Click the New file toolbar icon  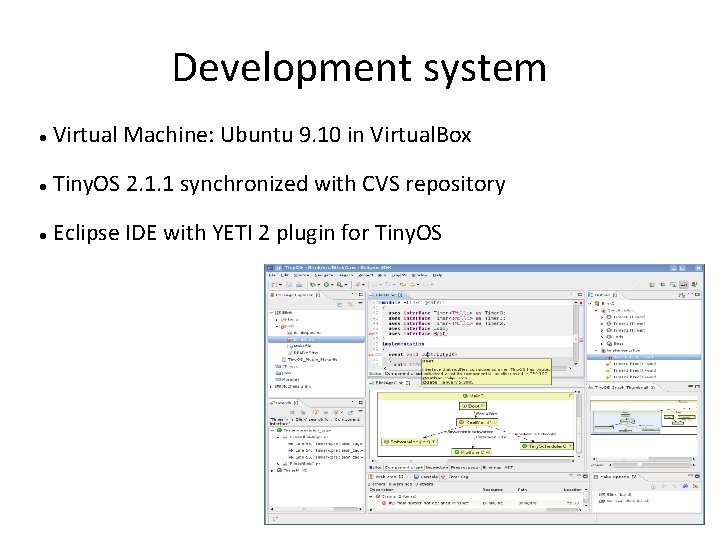tap(274, 285)
